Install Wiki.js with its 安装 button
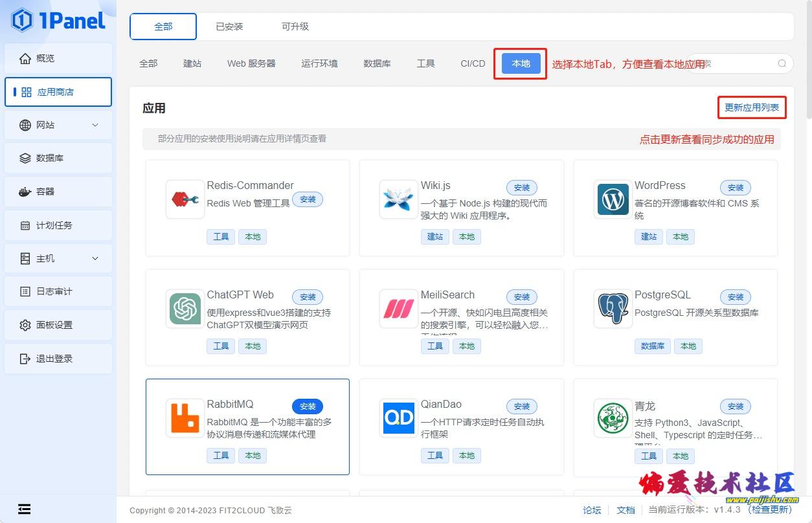 pyautogui.click(x=522, y=188)
